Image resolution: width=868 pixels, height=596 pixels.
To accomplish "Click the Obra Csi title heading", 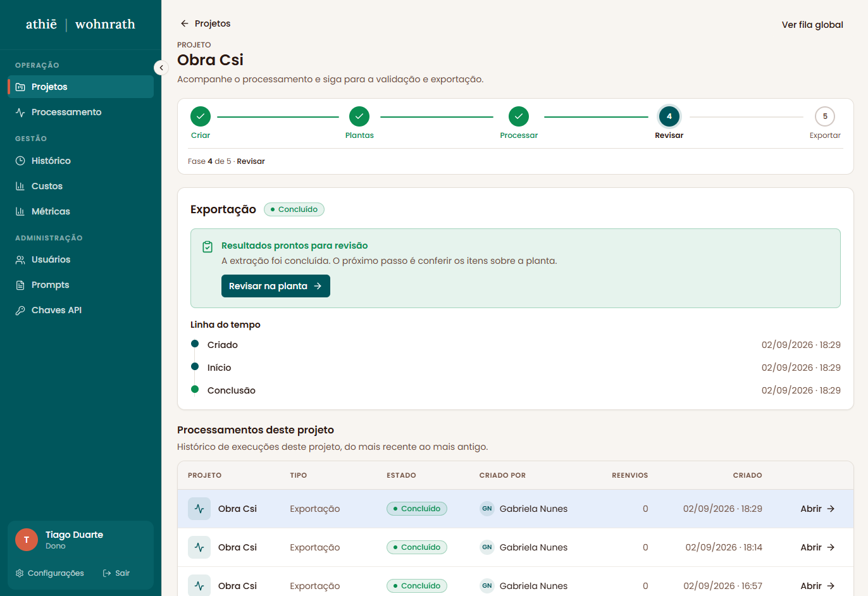I will tap(210, 60).
